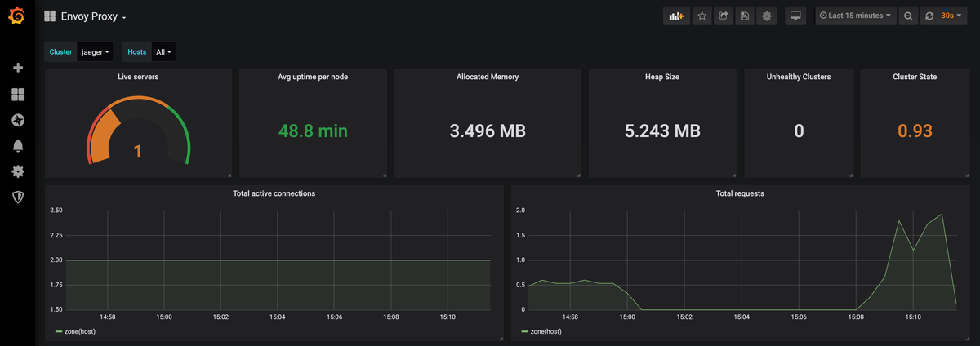Viewport: 980px width, 346px height.
Task: Click the 5.243 MB heap size value
Action: 662,131
